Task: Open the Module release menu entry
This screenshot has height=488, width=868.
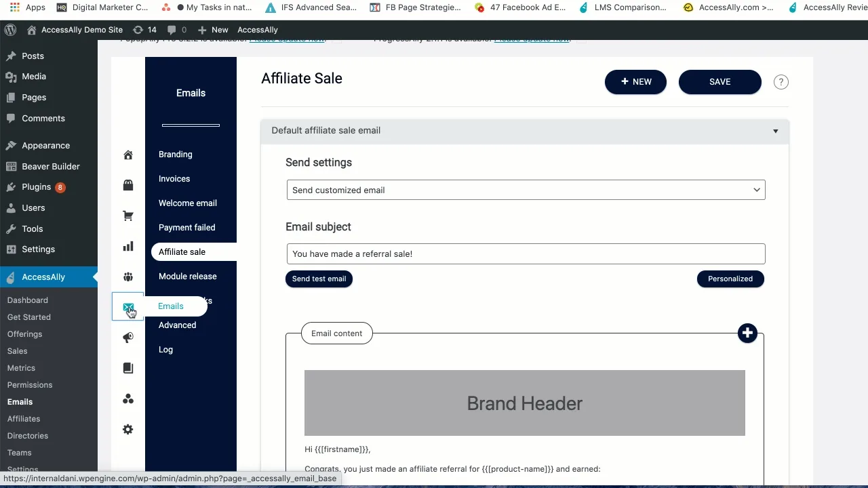Action: click(187, 276)
